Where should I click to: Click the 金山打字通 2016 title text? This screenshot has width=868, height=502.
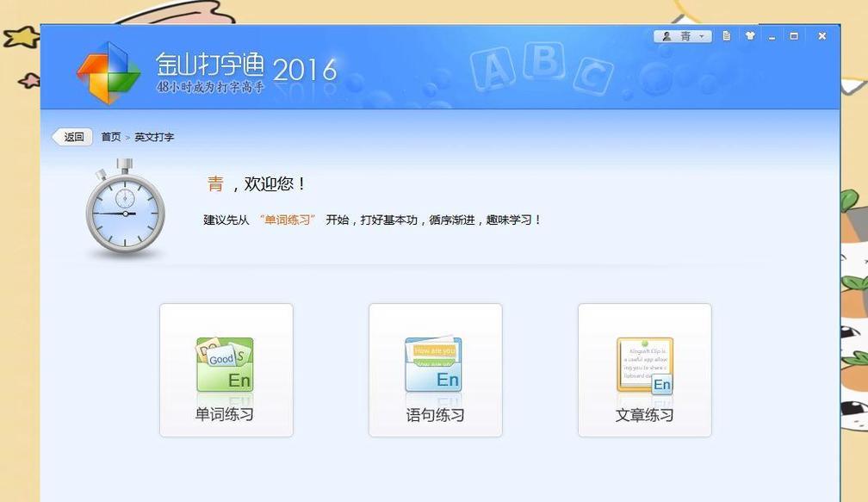pyautogui.click(x=245, y=66)
